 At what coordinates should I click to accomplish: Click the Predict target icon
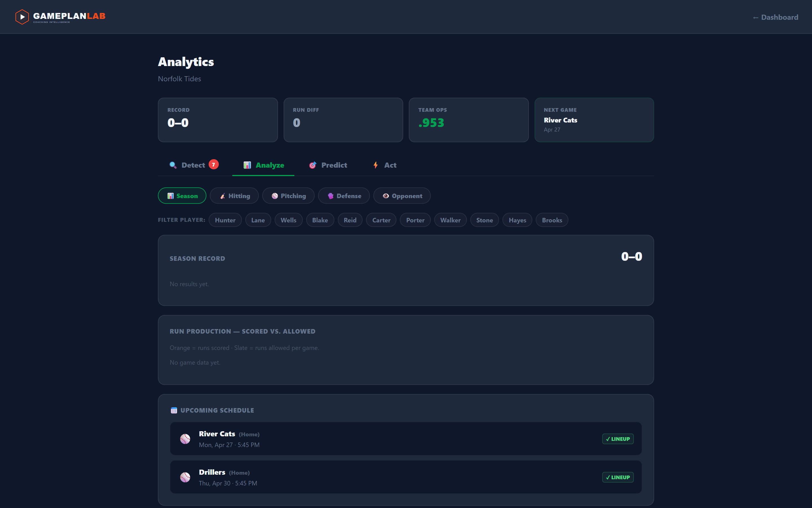pos(313,165)
